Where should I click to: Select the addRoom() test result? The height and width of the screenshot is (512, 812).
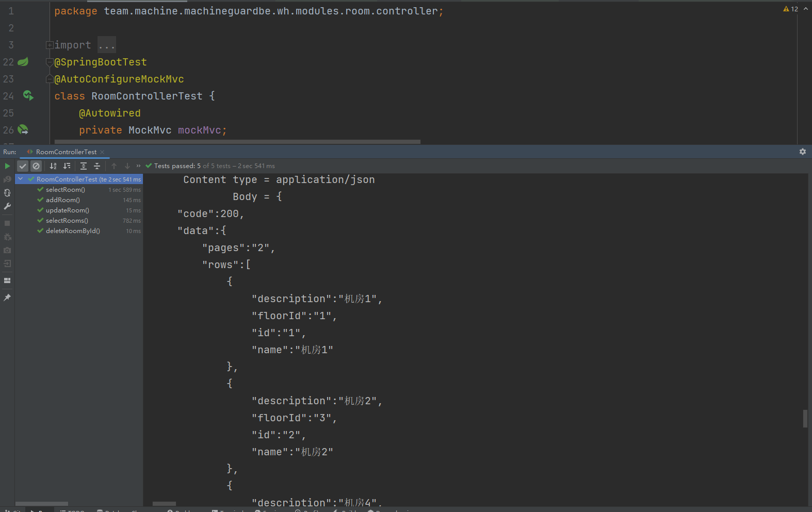click(x=79, y=200)
